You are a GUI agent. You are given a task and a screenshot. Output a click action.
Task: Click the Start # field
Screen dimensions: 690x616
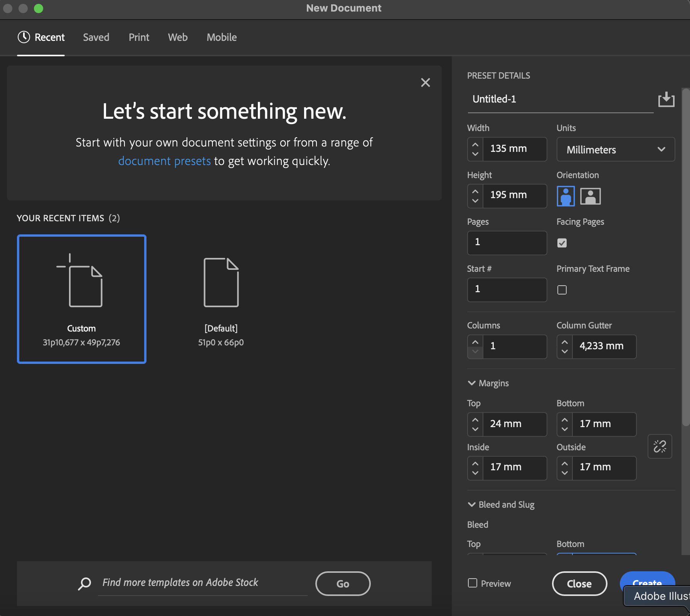pos(507,290)
